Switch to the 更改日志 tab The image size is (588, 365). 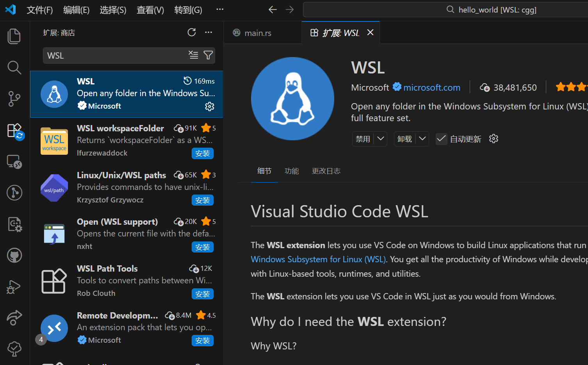(326, 171)
